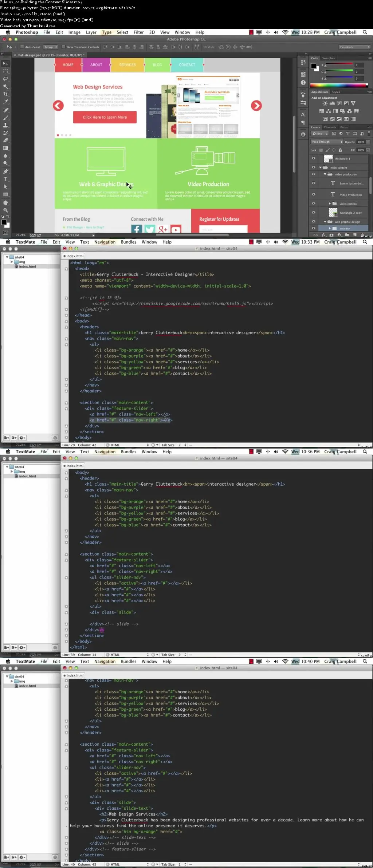This screenshot has width=373, height=868.
Task: Open the Opacity slider dropdown arrow
Action: [x=368, y=142]
